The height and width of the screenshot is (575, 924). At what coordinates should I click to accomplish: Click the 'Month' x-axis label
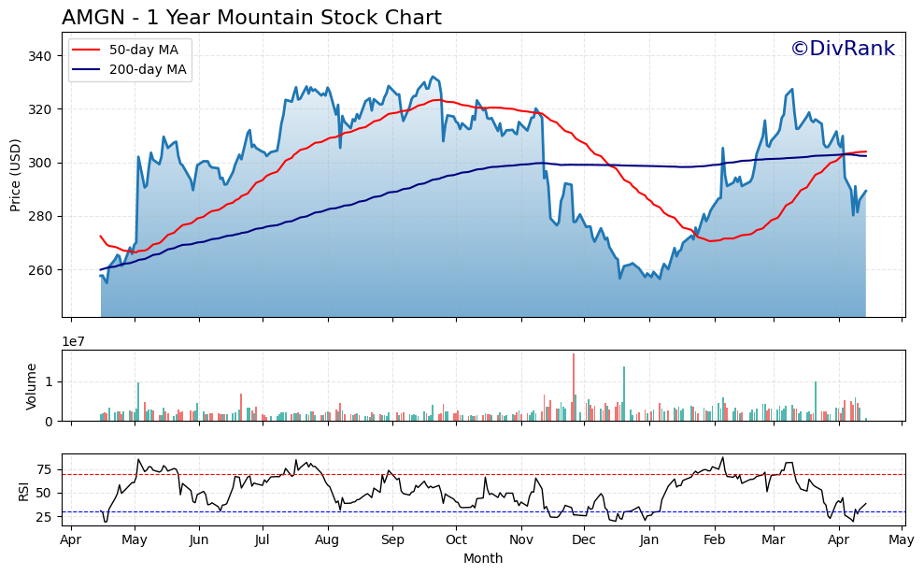[483, 558]
